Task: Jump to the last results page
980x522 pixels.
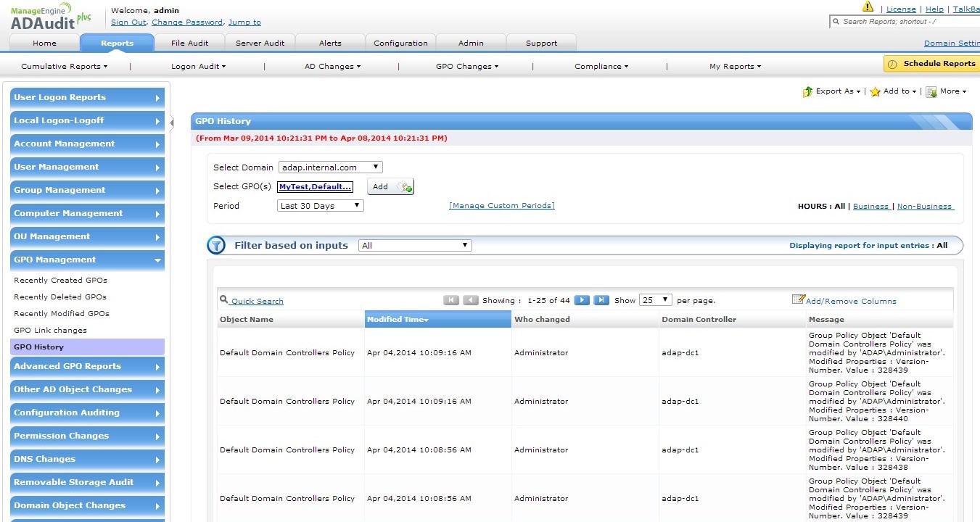Action: [601, 299]
